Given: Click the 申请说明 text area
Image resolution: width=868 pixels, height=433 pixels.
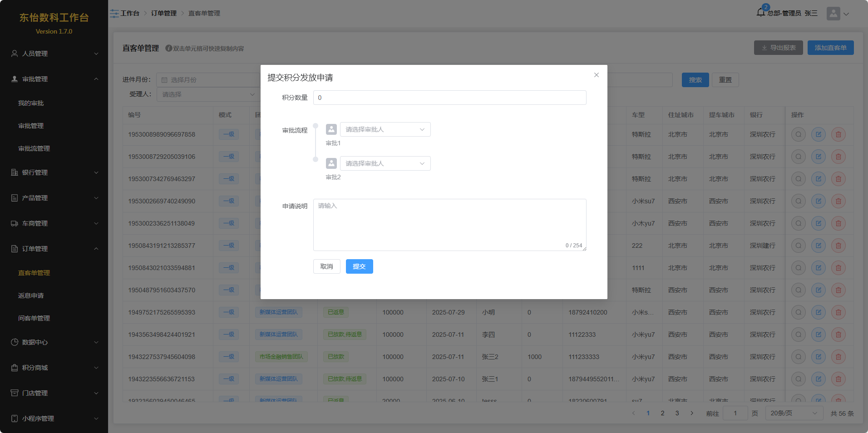Looking at the screenshot, I should click(x=449, y=225).
